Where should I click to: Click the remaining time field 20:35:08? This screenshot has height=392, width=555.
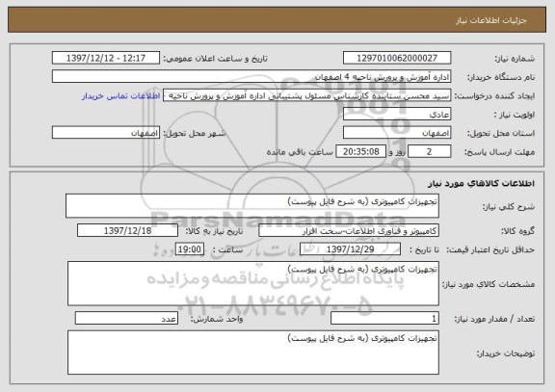coord(360,152)
